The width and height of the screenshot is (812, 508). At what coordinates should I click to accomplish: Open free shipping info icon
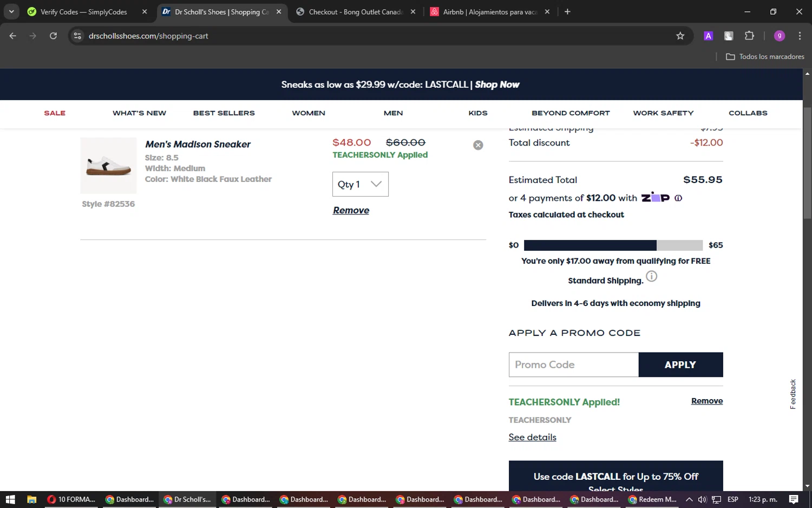coord(652,276)
